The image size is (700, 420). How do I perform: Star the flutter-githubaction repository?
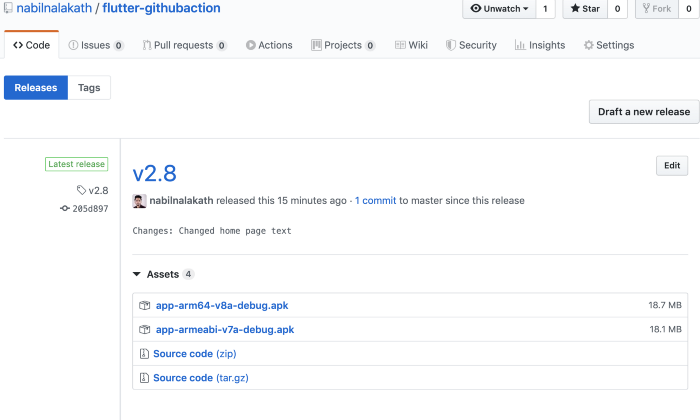coord(583,9)
